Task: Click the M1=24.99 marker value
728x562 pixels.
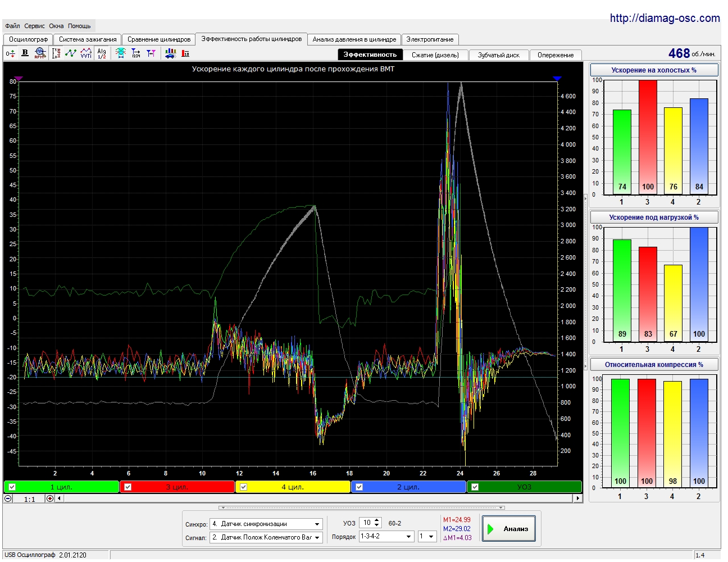Action: click(457, 520)
